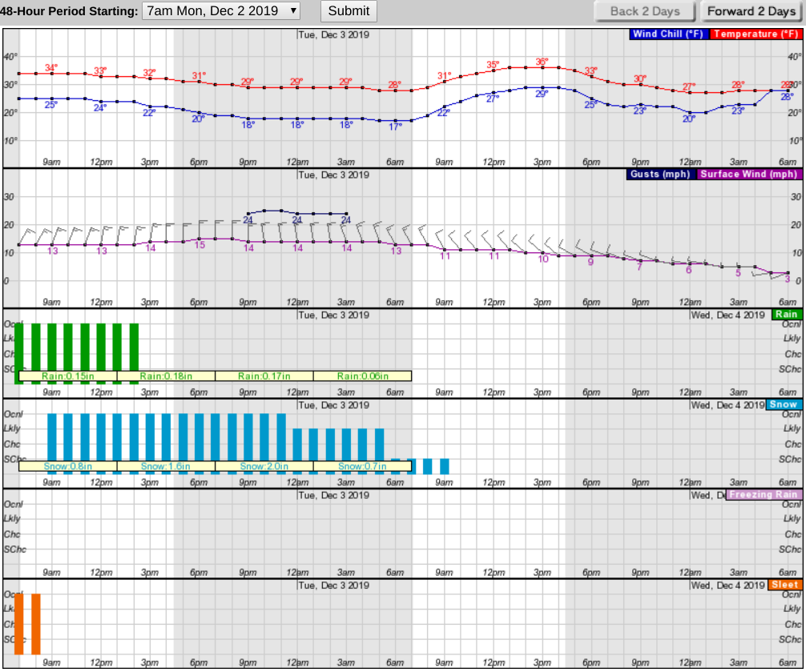Click the Wind Chill legend label
Screen dimensions: 806x672
coord(667,34)
